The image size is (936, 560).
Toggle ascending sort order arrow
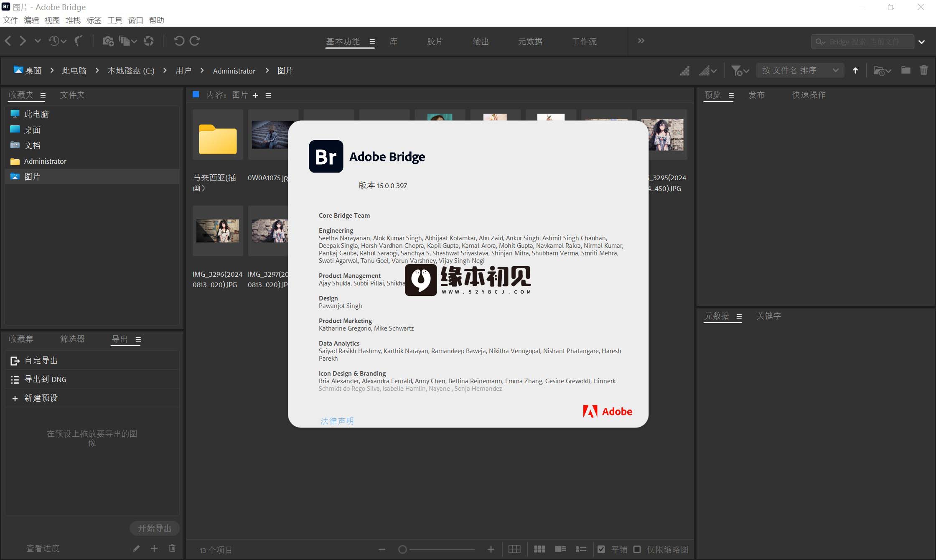855,71
